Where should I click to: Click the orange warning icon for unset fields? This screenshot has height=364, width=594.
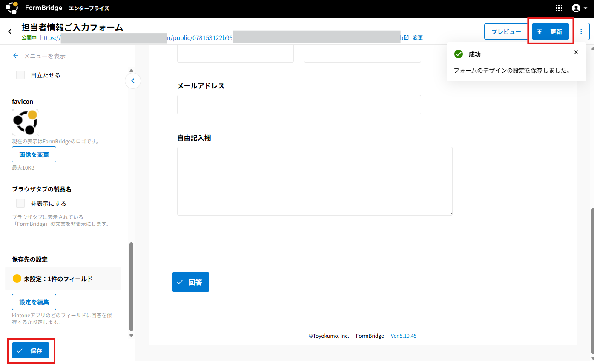(x=17, y=279)
